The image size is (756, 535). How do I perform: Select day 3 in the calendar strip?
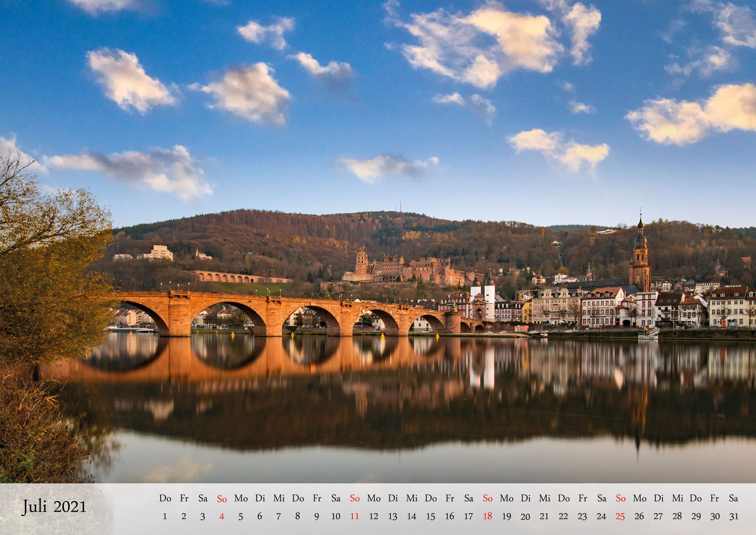coord(203,516)
